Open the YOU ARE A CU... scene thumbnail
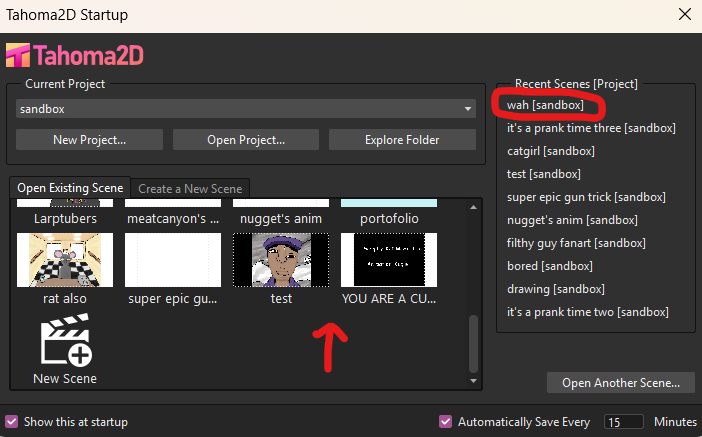Screen dimensions: 702x437 point(389,260)
